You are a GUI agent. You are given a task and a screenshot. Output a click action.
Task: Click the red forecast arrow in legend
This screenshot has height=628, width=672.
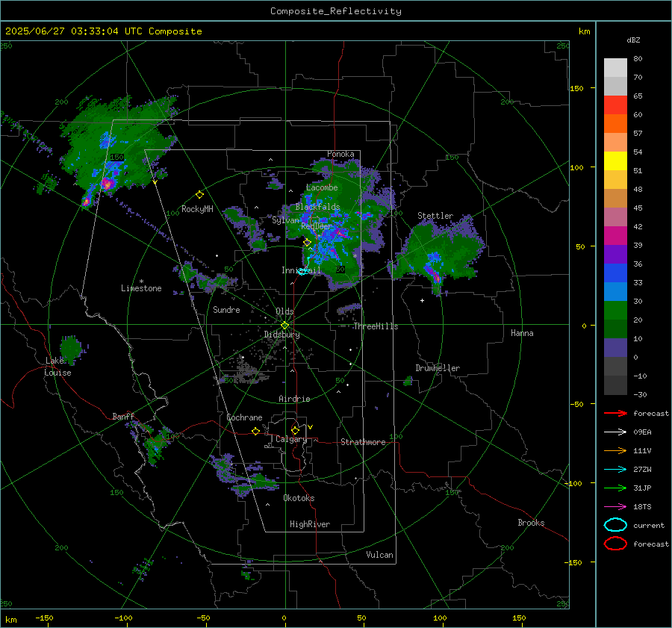click(x=615, y=413)
